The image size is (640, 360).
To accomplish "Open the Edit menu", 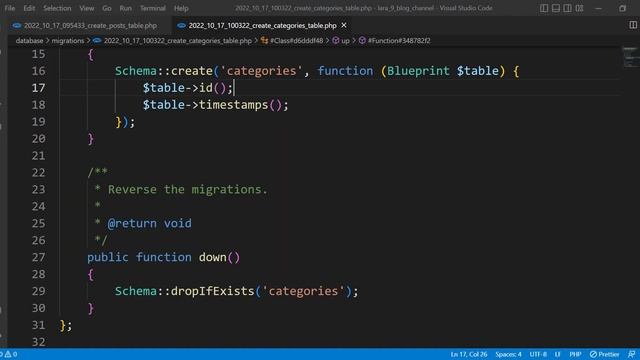I will (x=29, y=8).
